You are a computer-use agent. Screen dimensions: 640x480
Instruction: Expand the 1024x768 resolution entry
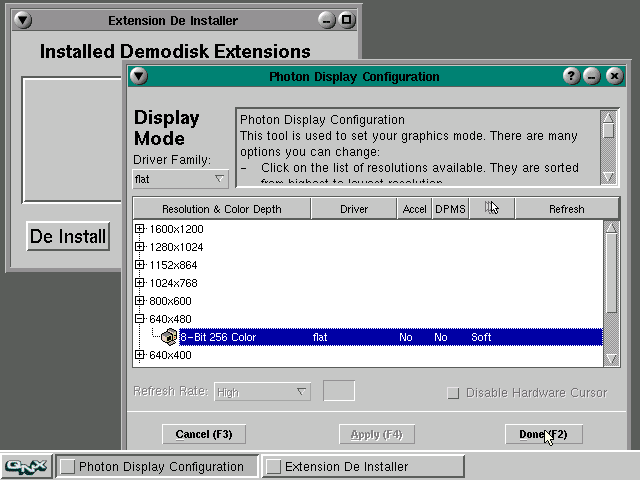point(140,283)
